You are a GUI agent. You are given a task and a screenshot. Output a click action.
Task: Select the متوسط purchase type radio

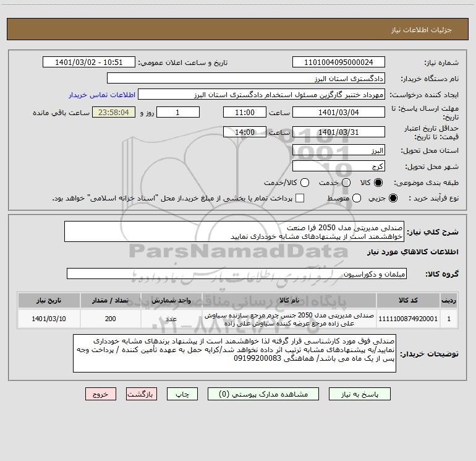[x=357, y=198]
